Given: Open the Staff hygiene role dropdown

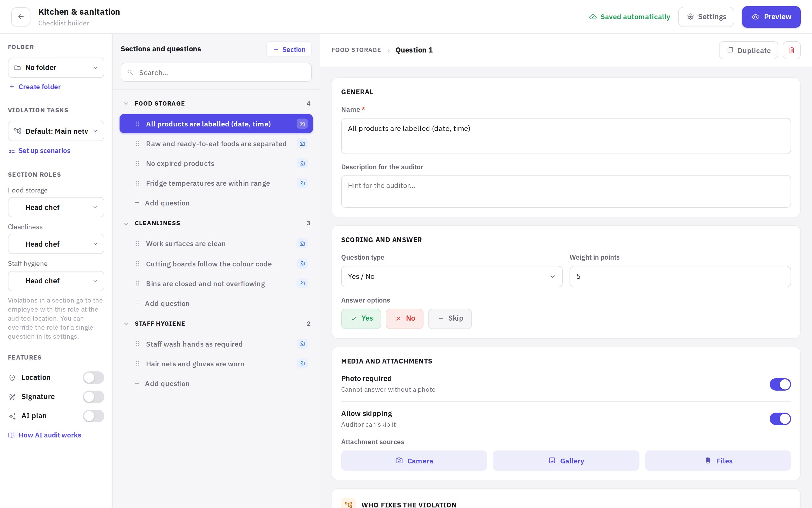Looking at the screenshot, I should pos(56,281).
